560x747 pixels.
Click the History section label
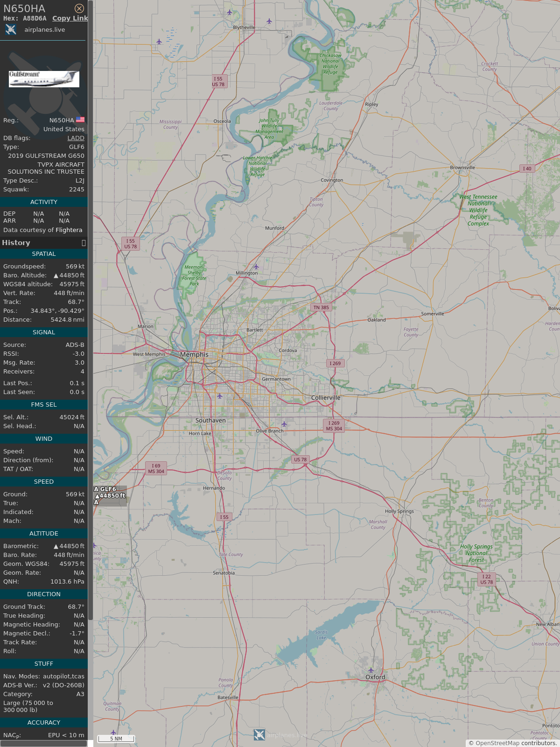point(16,243)
